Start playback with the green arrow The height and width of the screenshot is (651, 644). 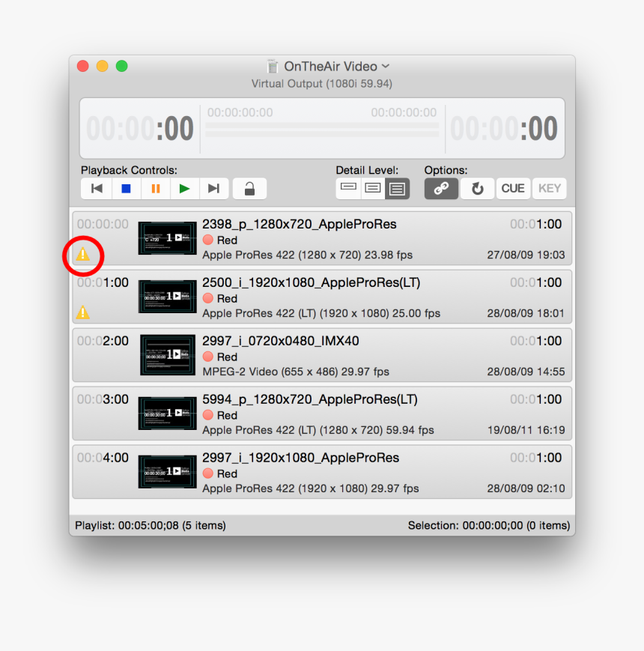185,189
